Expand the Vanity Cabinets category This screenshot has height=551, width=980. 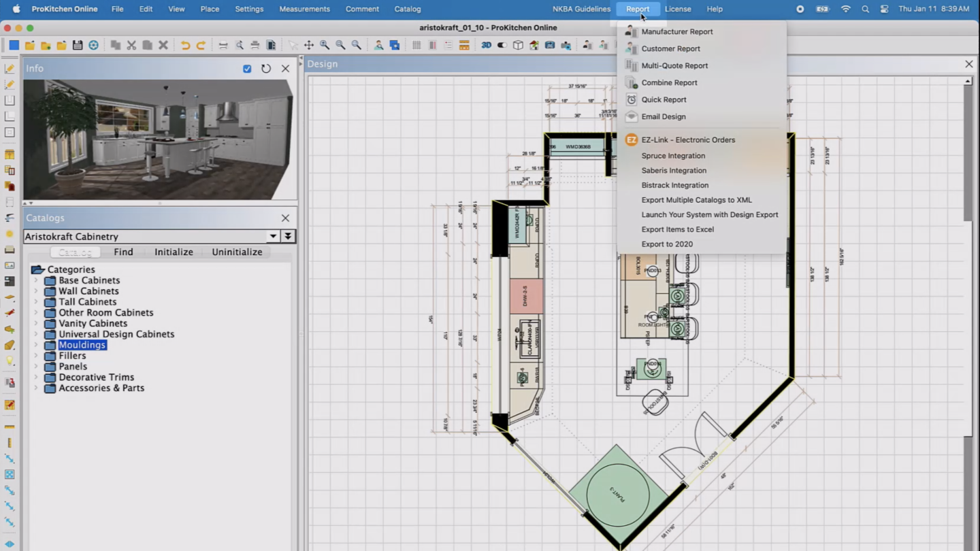(36, 323)
